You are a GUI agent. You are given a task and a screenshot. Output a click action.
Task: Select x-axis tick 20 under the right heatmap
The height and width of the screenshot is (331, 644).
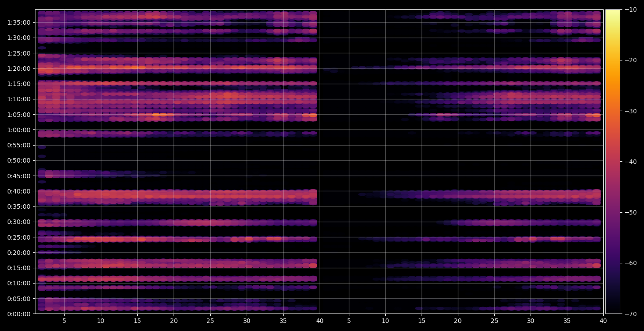[458, 321]
